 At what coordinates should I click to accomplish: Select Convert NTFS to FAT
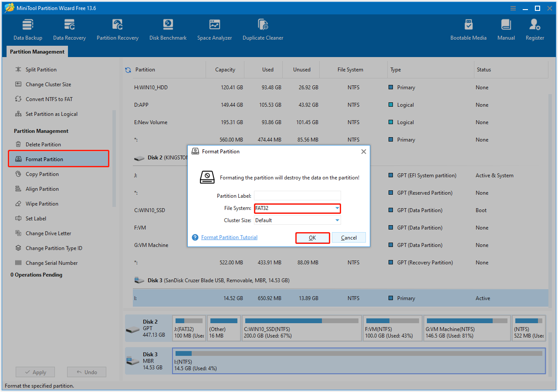[x=49, y=99]
